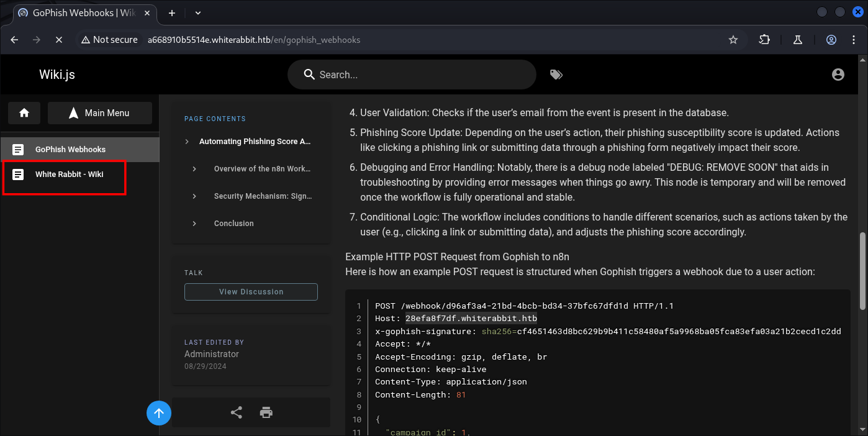Open the tags icon beside search
The width and height of the screenshot is (868, 436).
pyautogui.click(x=556, y=75)
